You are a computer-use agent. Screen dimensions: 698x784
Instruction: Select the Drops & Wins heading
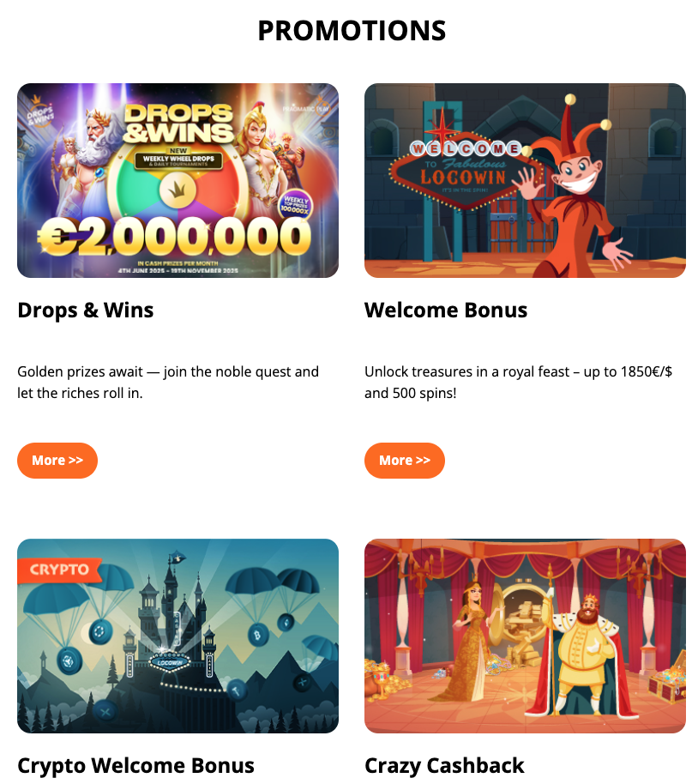[86, 310]
